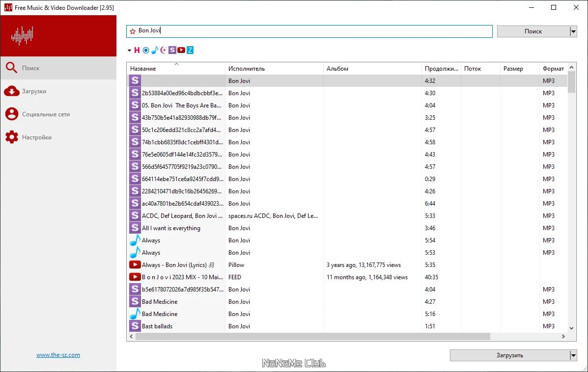
Task: Click the horizontal scroll-left arrow
Action: coord(131,336)
